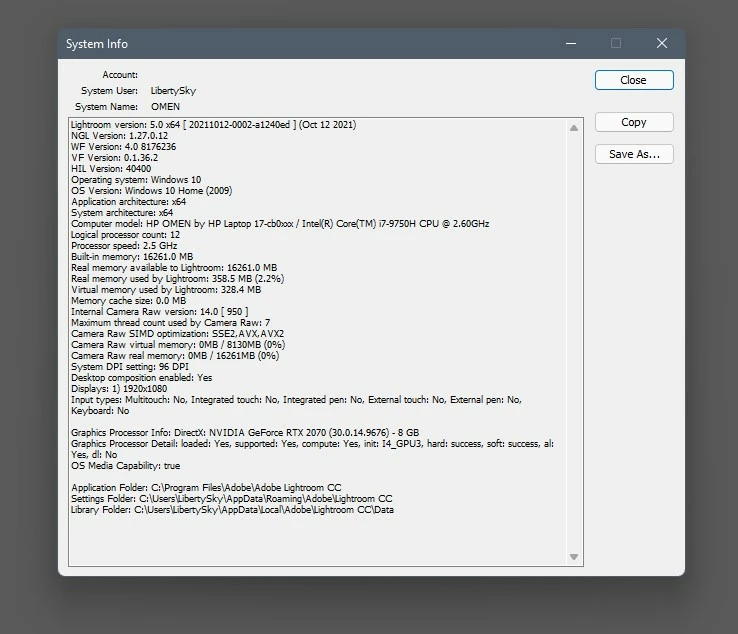Select the 'Built-in memory: 16261.0 MB' line

[132, 257]
